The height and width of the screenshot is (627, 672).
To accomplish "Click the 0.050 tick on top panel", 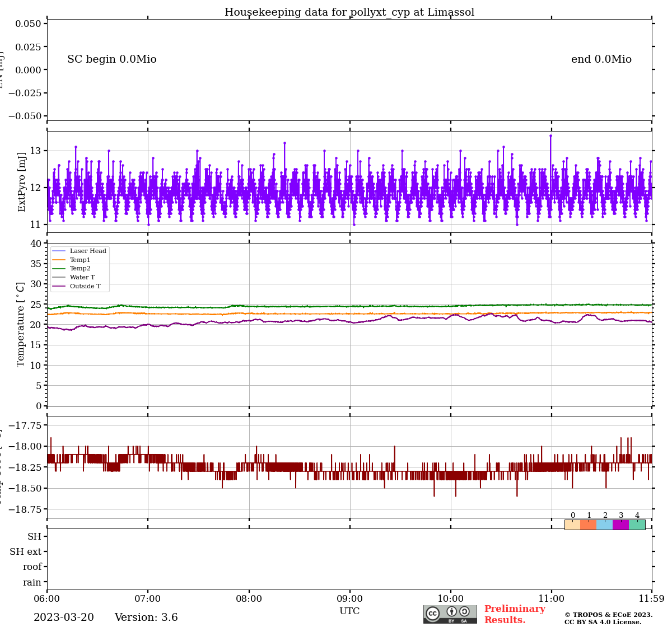I will (x=27, y=24).
